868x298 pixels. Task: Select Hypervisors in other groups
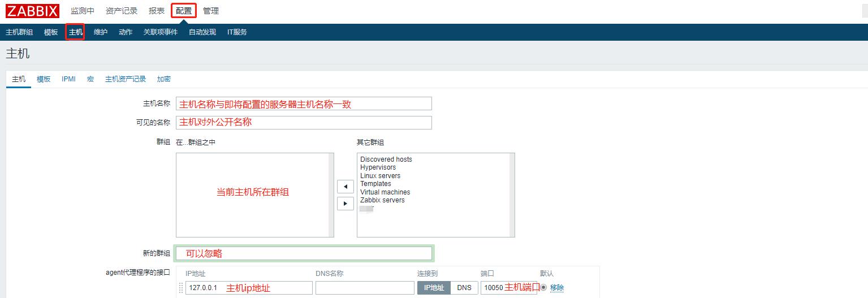(x=378, y=167)
